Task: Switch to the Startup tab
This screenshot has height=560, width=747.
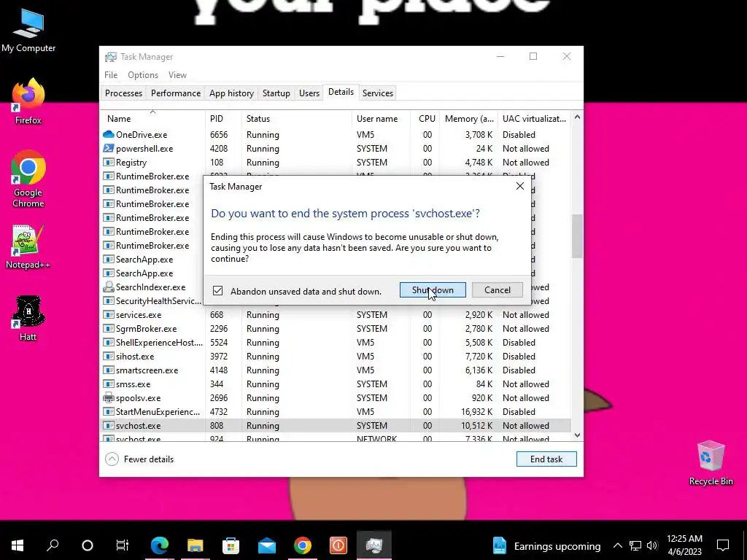Action: (276, 93)
